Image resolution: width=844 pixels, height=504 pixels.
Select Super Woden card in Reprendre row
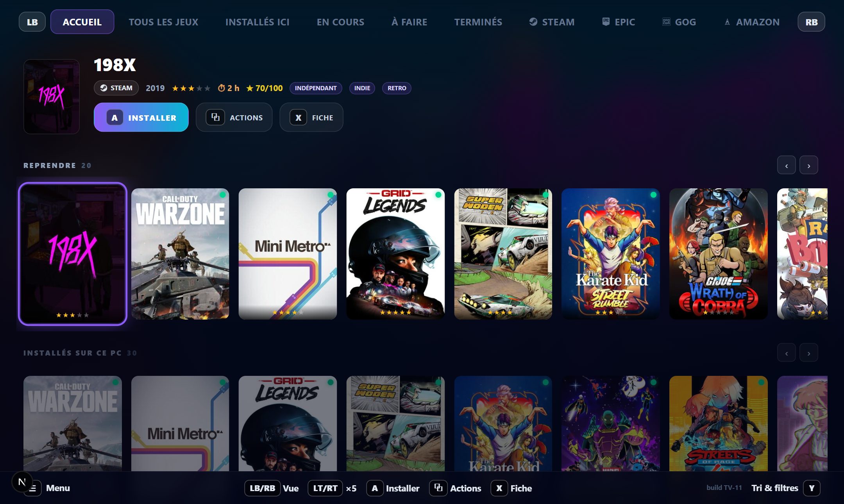[x=503, y=254]
